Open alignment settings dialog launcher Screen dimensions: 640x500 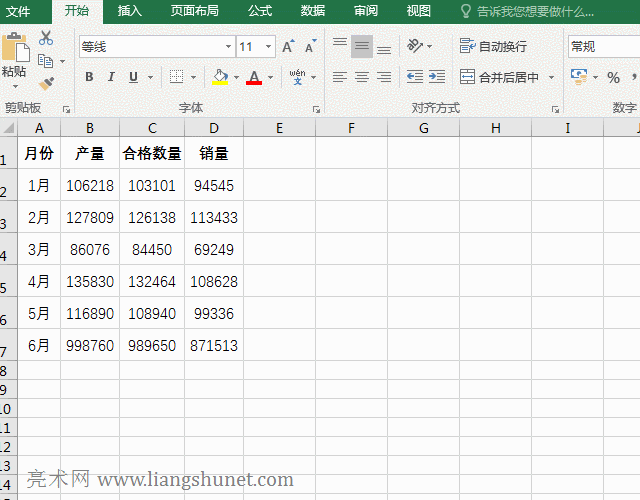(555, 109)
